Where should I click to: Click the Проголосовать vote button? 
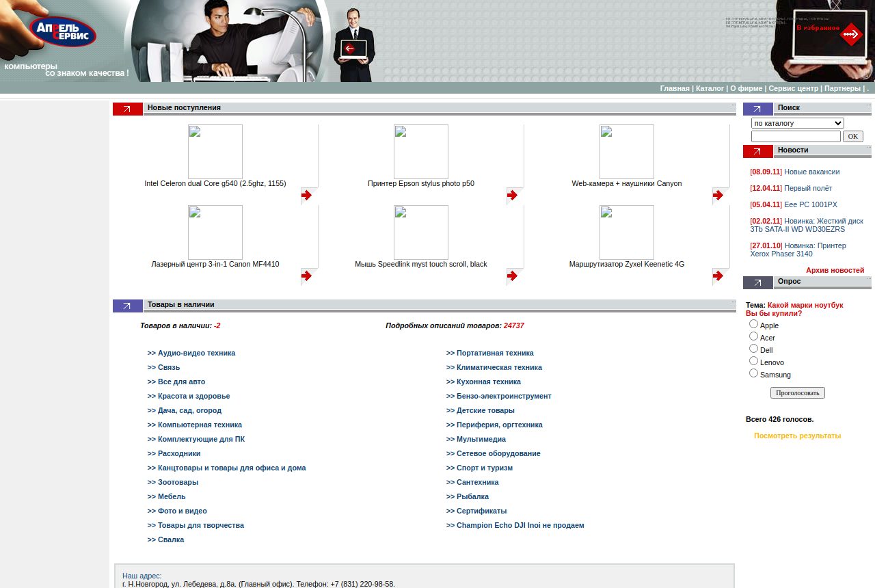click(798, 393)
